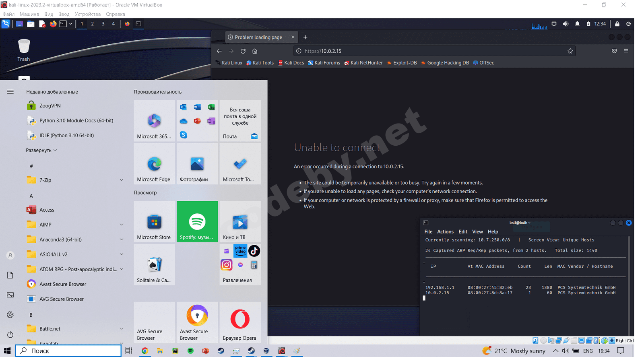Open the Kali notifications bell

tap(577, 24)
